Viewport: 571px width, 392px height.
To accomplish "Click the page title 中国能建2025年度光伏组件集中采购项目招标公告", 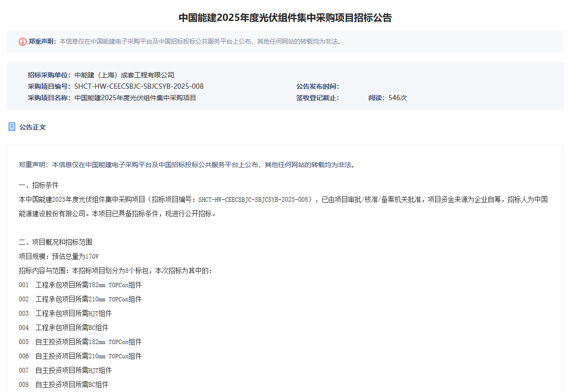I will (285, 18).
